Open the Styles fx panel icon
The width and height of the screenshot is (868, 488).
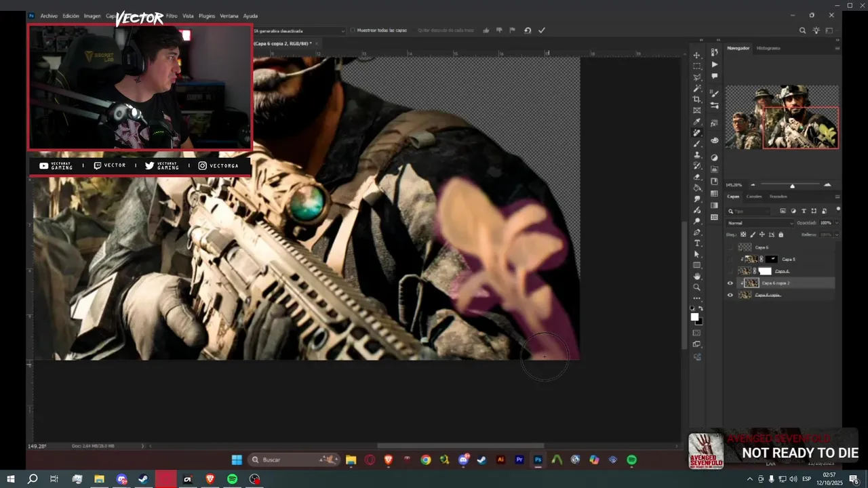[x=715, y=123]
